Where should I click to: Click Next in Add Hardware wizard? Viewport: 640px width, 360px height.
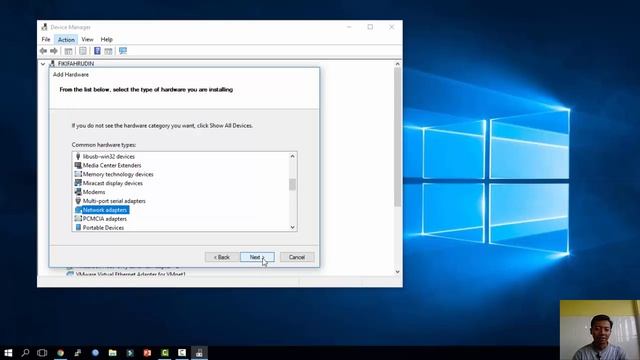tap(257, 257)
